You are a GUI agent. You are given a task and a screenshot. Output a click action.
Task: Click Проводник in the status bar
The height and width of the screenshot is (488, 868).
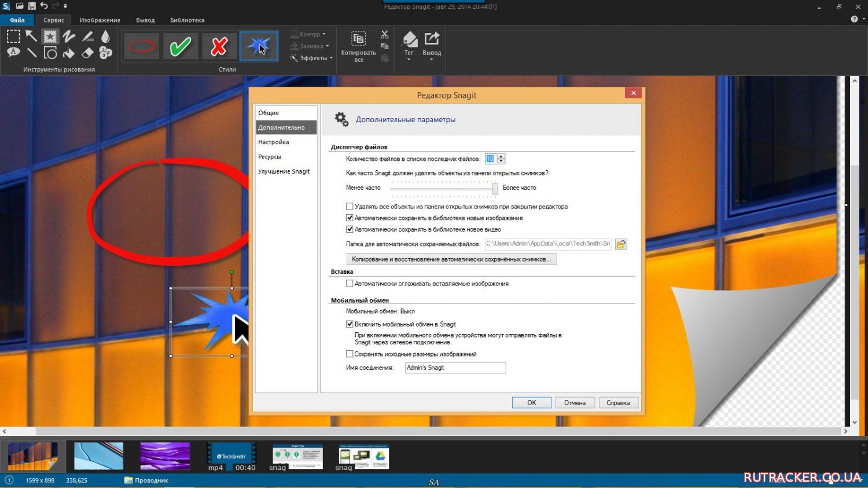pyautogui.click(x=146, y=480)
